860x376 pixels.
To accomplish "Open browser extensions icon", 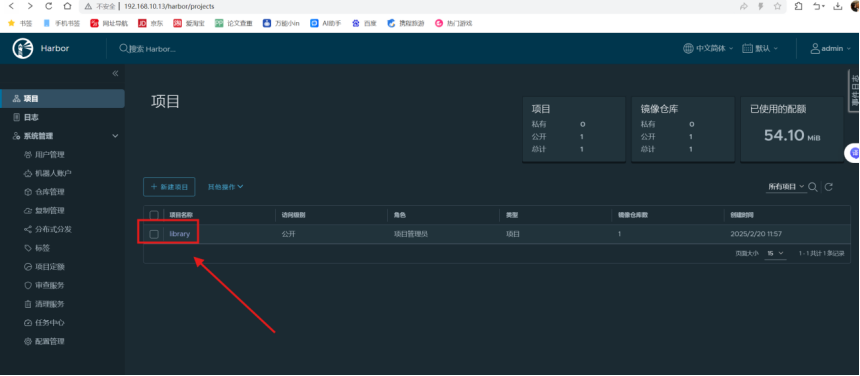I will point(798,6).
